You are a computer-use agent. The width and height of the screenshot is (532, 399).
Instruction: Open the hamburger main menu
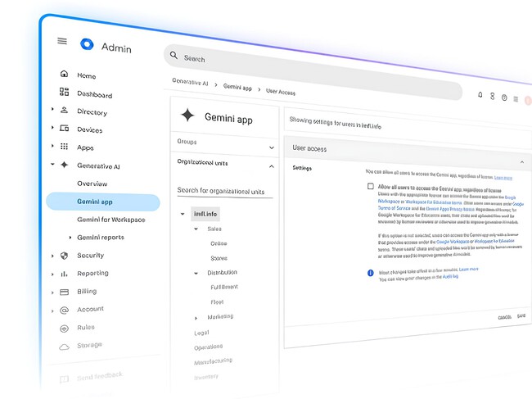point(62,42)
